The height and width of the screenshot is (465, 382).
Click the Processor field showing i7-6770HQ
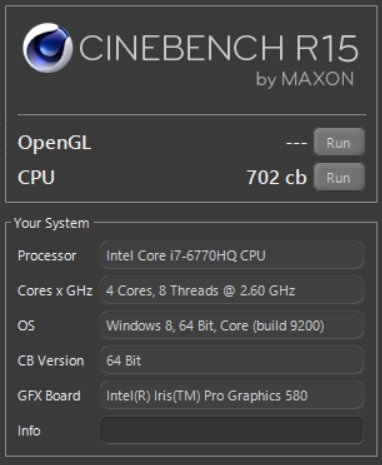tap(232, 256)
